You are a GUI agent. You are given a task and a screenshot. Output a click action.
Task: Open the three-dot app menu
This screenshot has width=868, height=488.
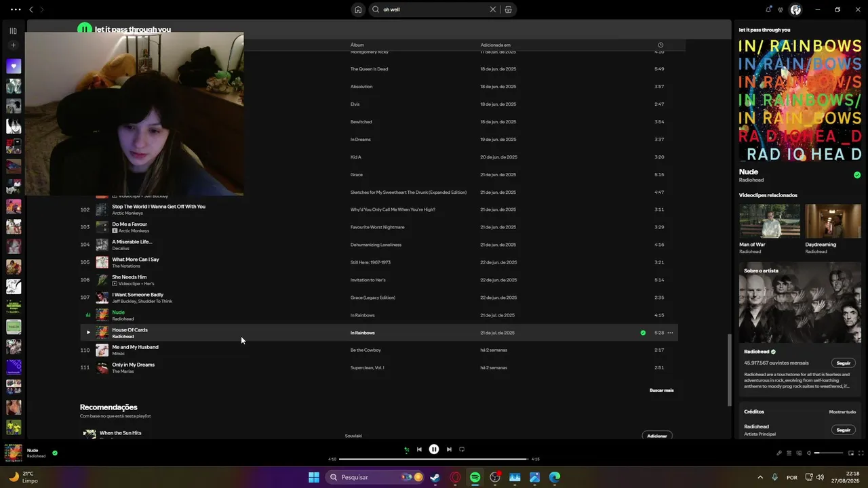(x=16, y=9)
